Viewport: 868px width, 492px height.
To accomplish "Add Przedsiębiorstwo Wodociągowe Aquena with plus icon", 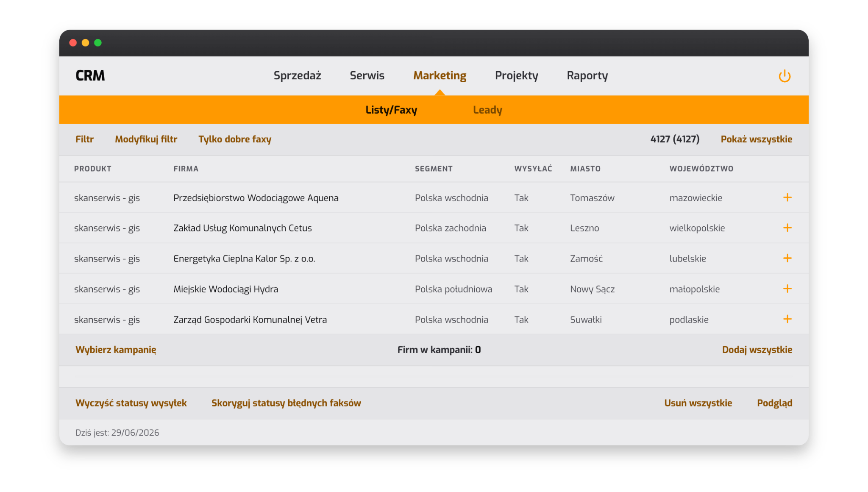I will tap(787, 197).
